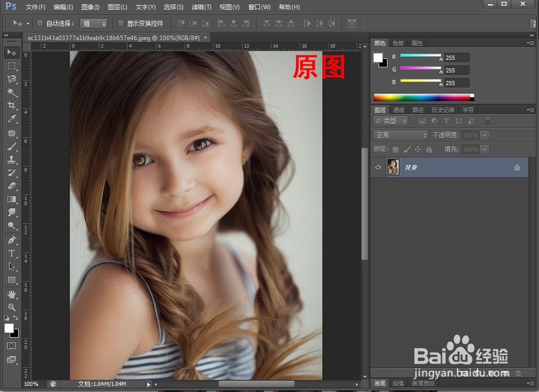The width and height of the screenshot is (539, 392).
Task: Select the Rectangle shape tool
Action: coord(11,279)
